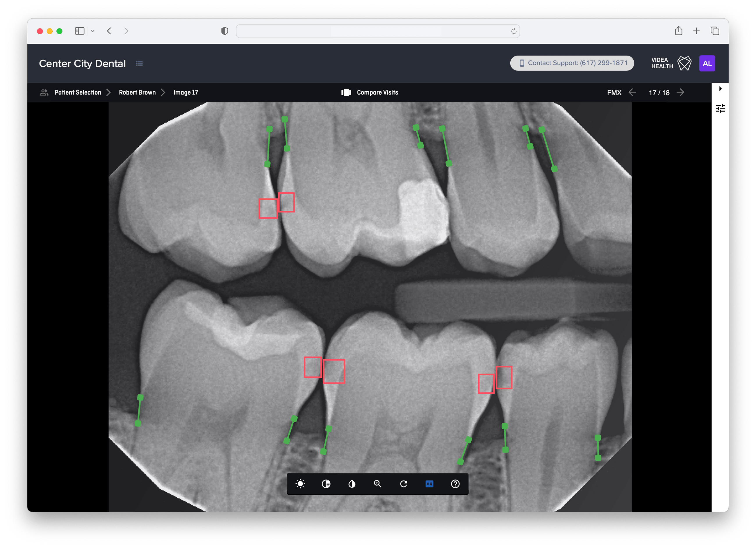Expand the right side panel arrow

coord(720,89)
